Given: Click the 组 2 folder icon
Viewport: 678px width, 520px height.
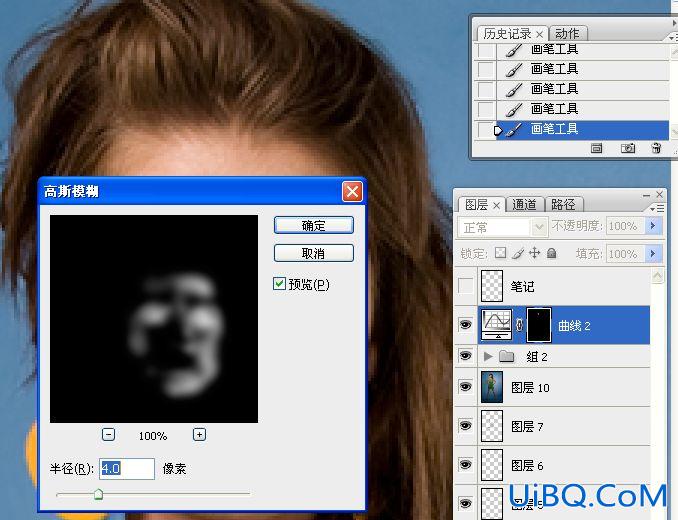Looking at the screenshot, I should (506, 356).
